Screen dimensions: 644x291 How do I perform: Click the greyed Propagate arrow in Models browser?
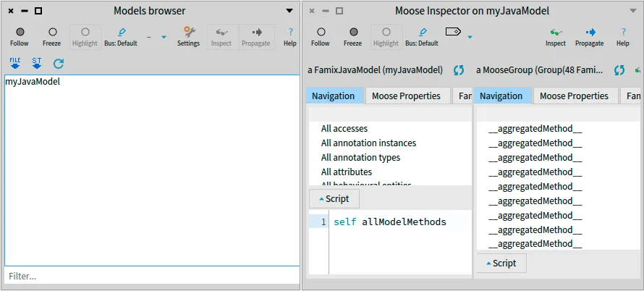pyautogui.click(x=256, y=37)
